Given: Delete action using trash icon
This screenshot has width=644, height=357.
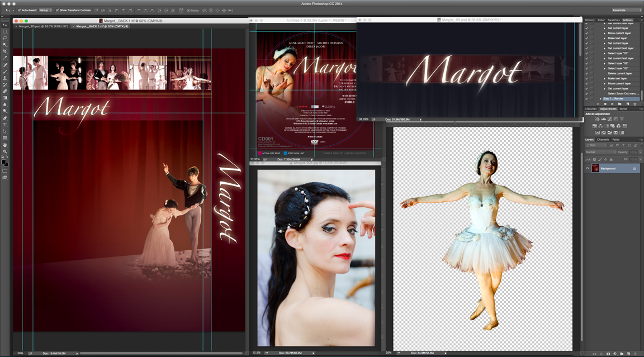Looking at the screenshot, I should pos(635,104).
